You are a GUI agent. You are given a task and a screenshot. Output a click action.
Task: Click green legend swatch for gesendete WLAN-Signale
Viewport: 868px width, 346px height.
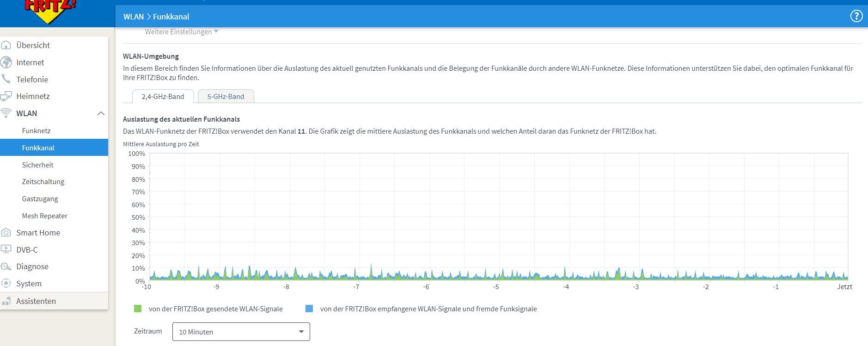point(137,309)
